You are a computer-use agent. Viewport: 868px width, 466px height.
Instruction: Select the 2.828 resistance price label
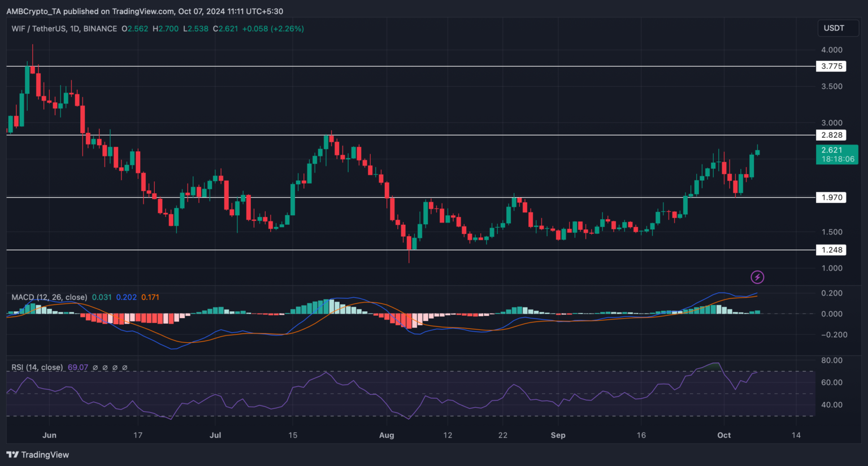pyautogui.click(x=831, y=135)
